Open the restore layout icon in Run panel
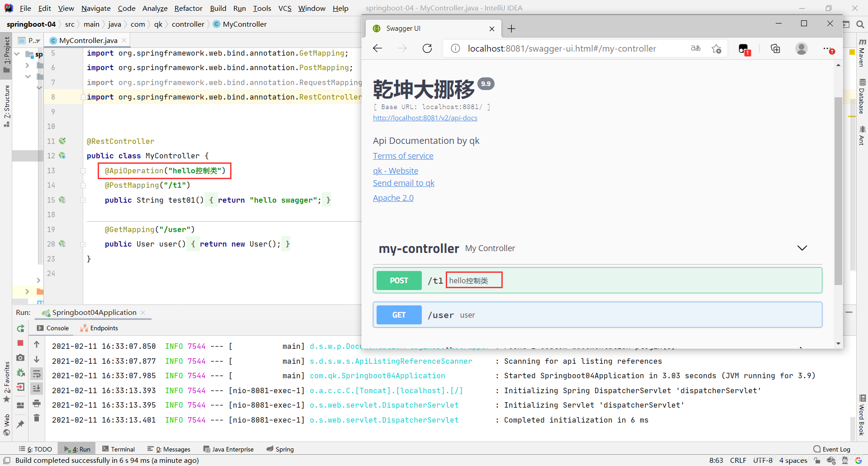This screenshot has height=466, width=868. (20, 405)
